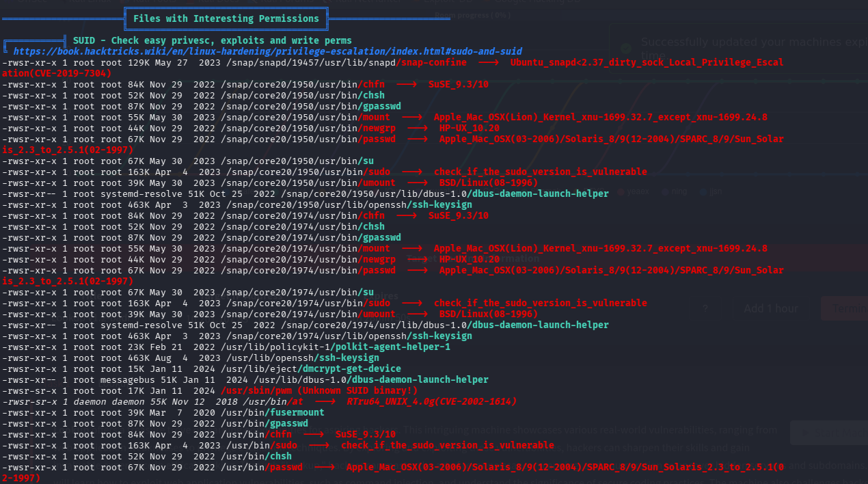Click the green success checkmark icon
This screenshot has height=484, width=868.
pos(625,47)
